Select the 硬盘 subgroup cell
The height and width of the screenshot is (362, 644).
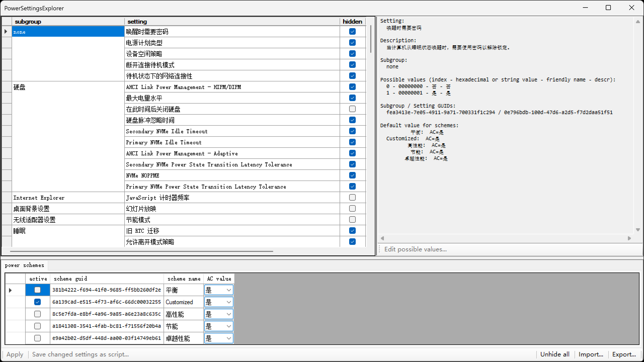click(x=68, y=87)
